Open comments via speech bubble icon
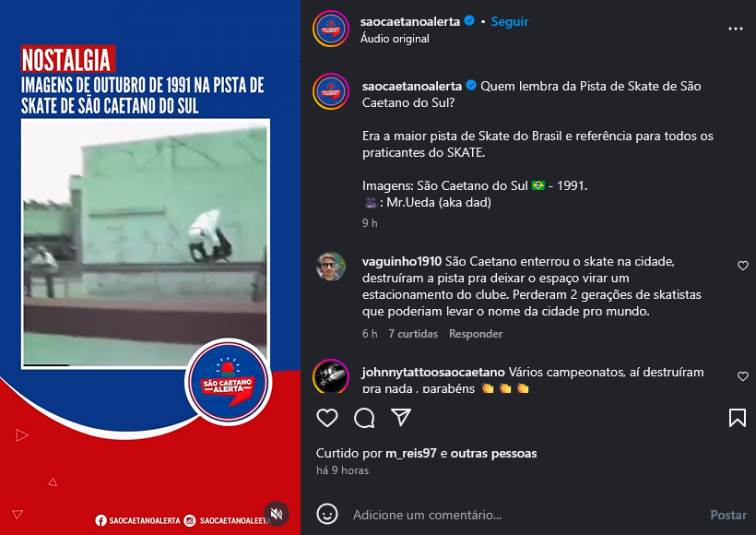 coord(364,418)
